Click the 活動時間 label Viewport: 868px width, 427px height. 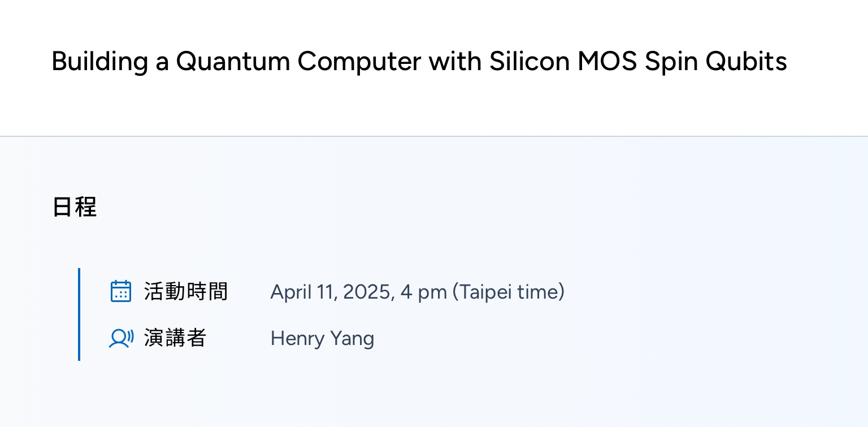pyautogui.click(x=186, y=292)
